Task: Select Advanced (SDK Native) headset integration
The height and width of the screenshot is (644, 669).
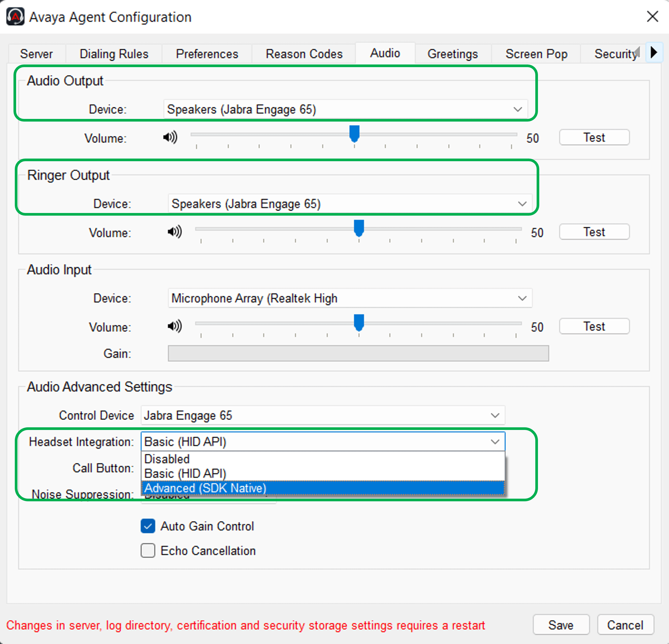Action: [205, 488]
